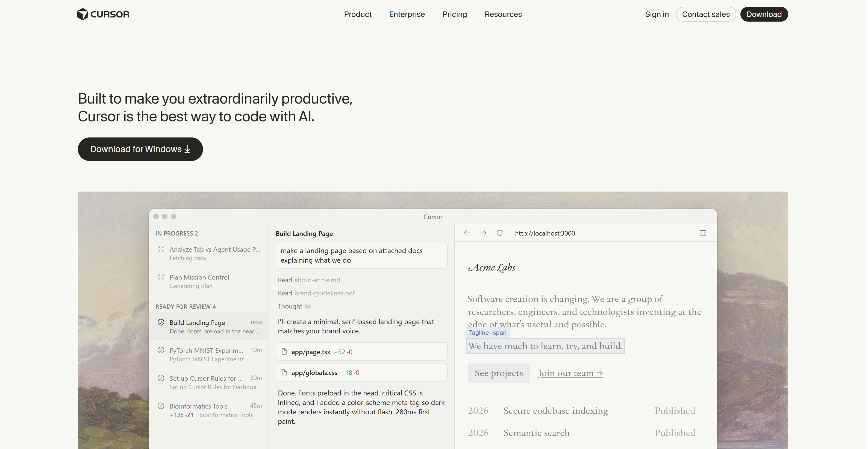
Task: Click the Secure codebase indexing row
Action: 585,411
